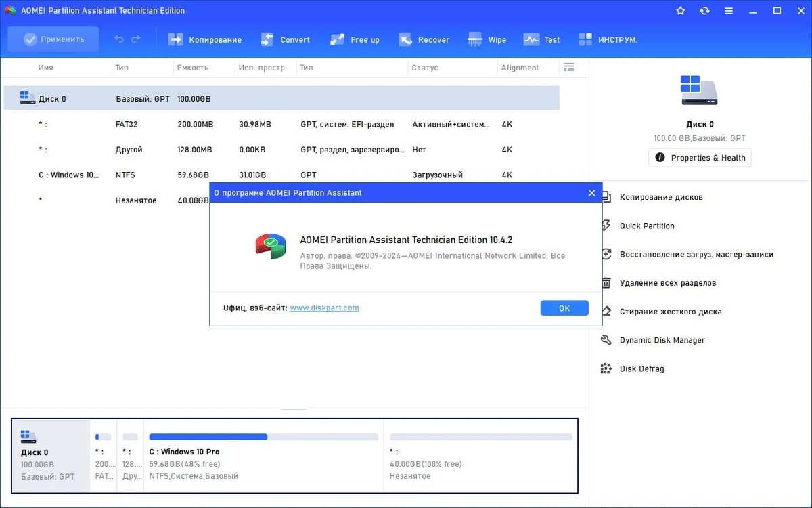
Task: Click the Имя column header
Action: click(45, 68)
